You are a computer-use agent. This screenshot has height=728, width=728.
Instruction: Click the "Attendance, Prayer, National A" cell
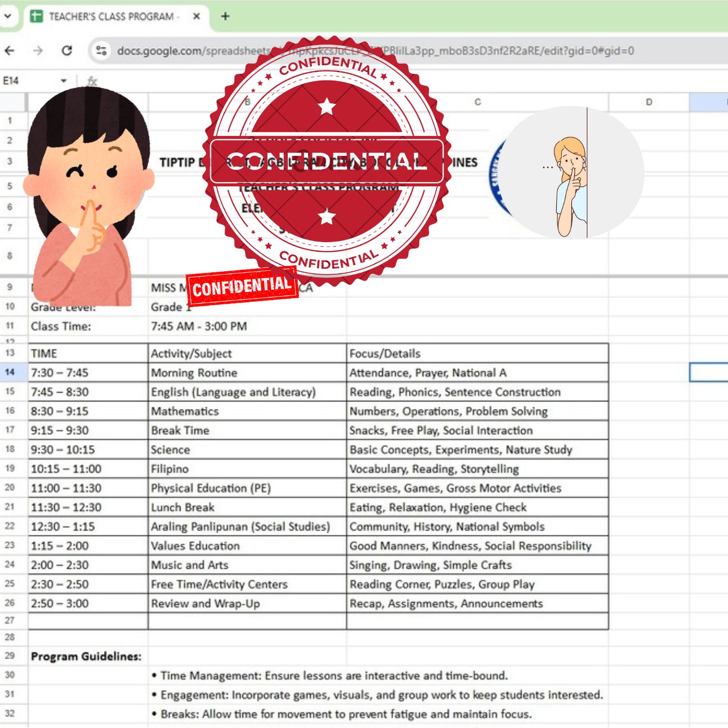click(x=478, y=373)
